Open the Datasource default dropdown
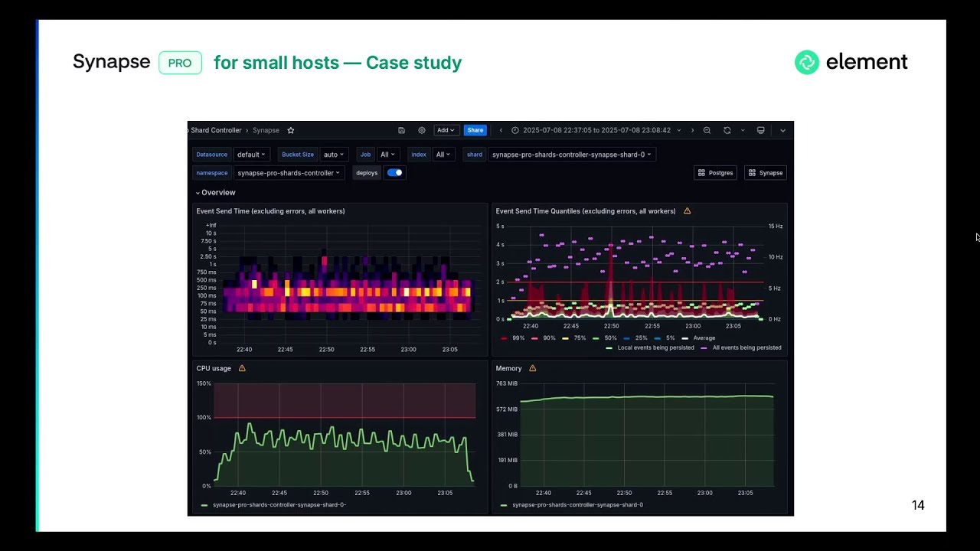Screen dimensions: 980x551 pyautogui.click(x=251, y=155)
